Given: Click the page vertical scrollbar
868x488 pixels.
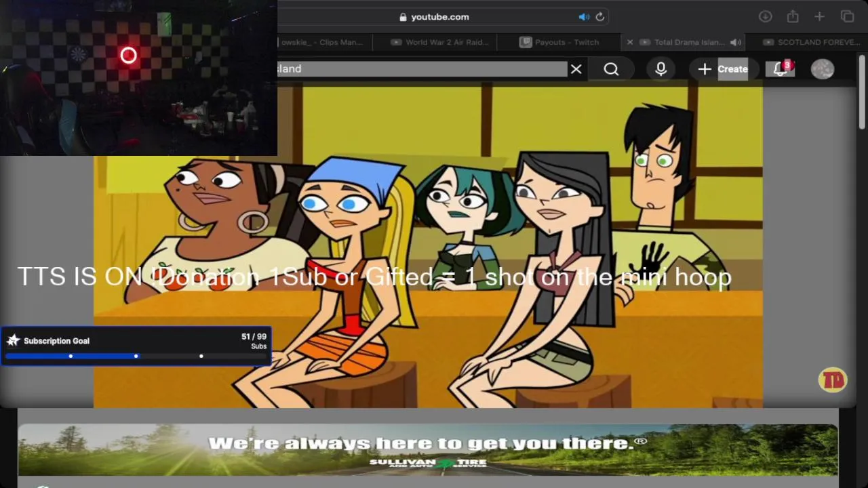Looking at the screenshot, I should (x=862, y=91).
